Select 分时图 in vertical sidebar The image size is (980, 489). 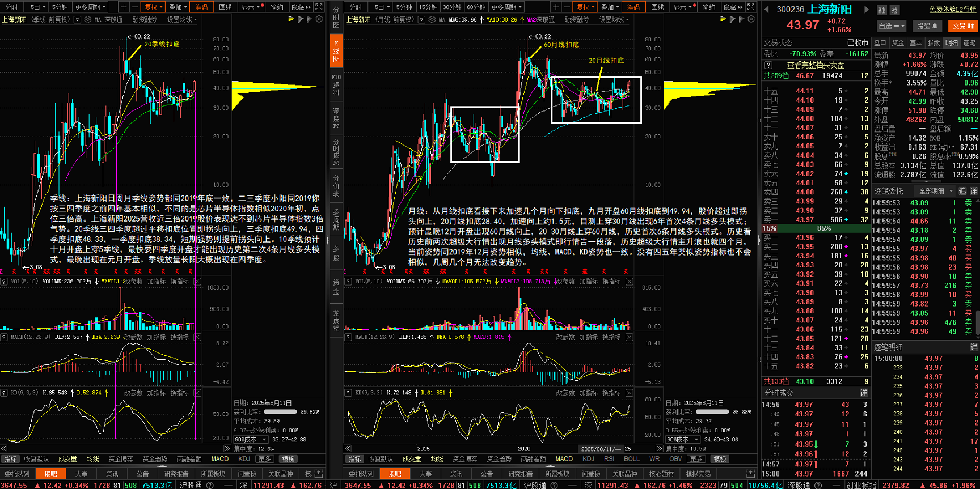[x=336, y=18]
